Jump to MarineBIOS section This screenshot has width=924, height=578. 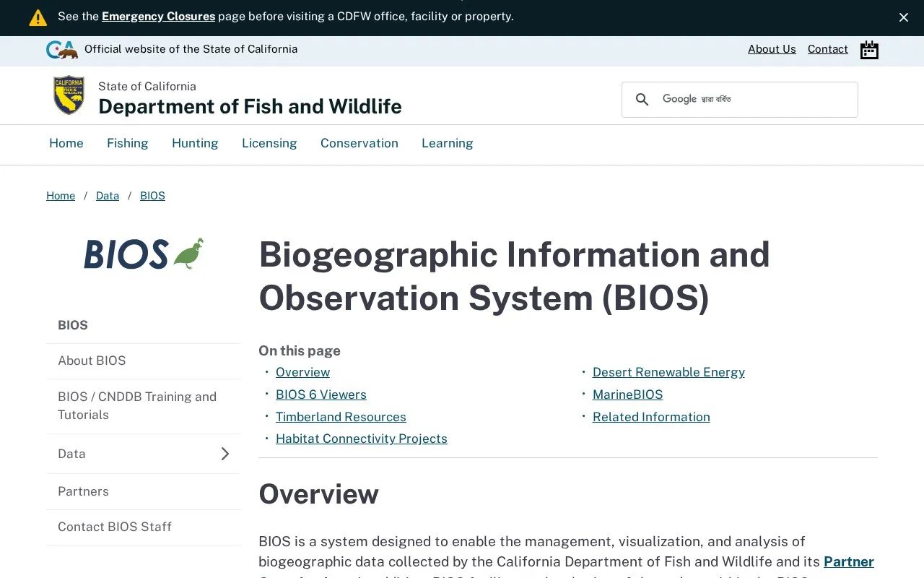coord(627,394)
